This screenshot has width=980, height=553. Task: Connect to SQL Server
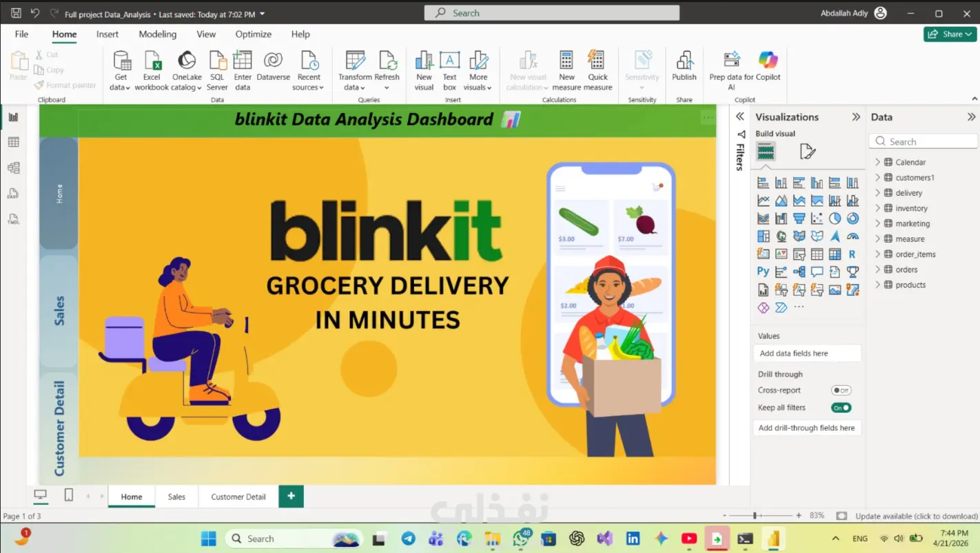(x=217, y=70)
